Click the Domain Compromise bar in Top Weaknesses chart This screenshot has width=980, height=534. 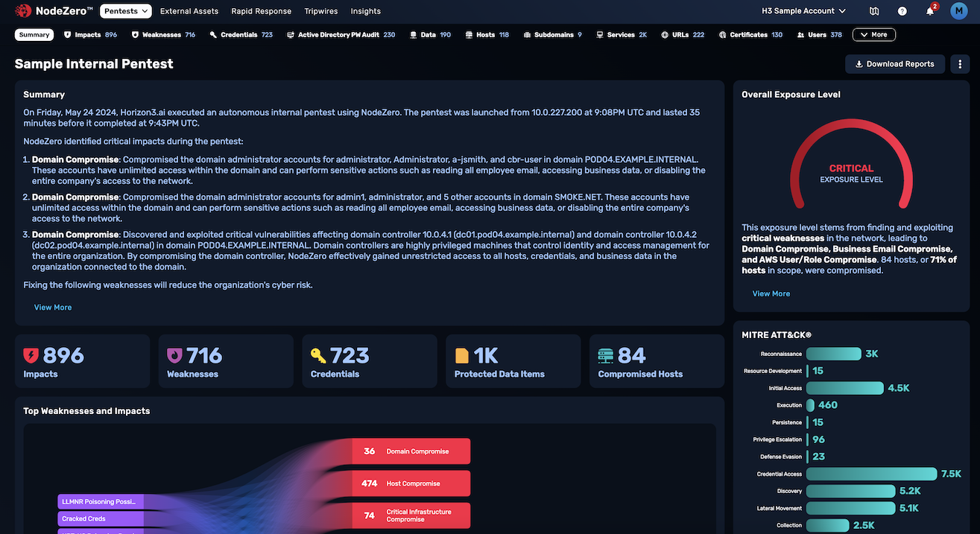coord(410,451)
